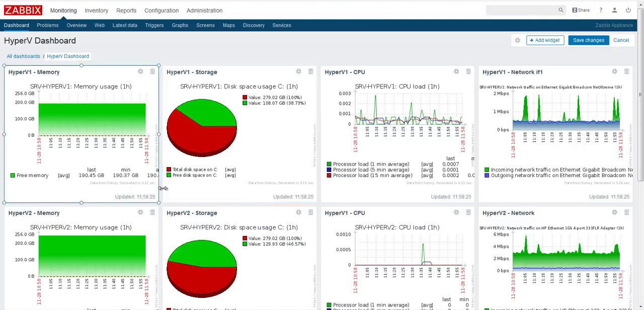Click the Add widget button

pos(545,40)
